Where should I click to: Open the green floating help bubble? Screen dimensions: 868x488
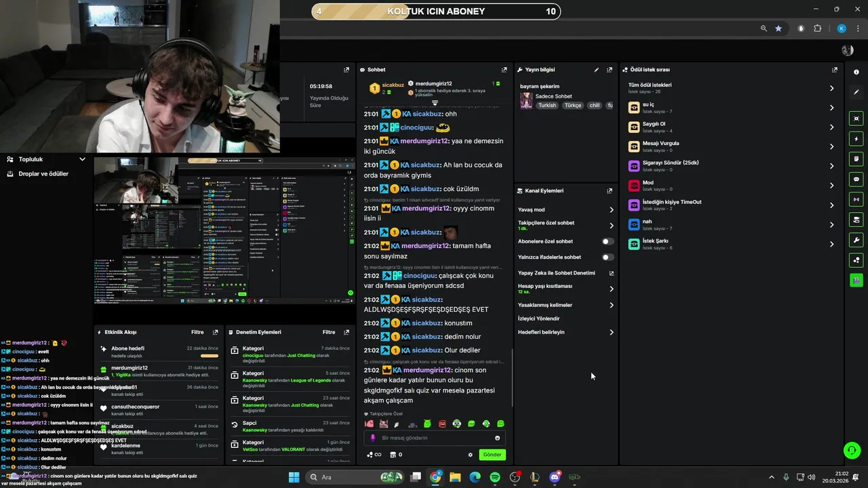852,450
